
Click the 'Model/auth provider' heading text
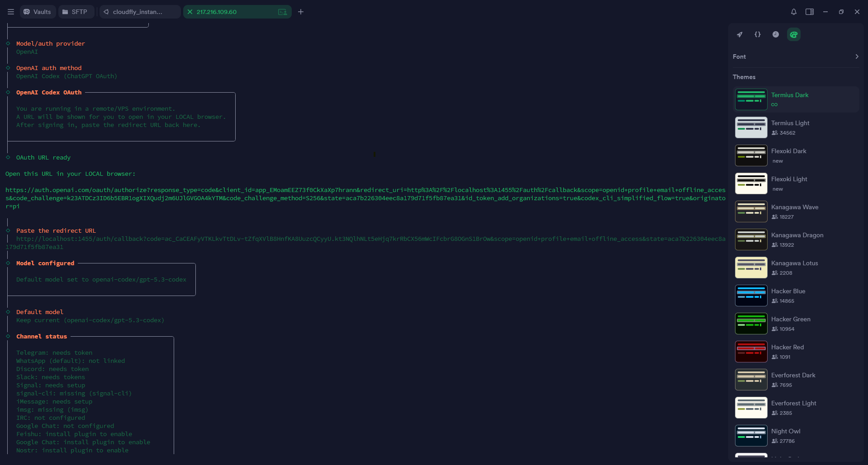tap(51, 43)
